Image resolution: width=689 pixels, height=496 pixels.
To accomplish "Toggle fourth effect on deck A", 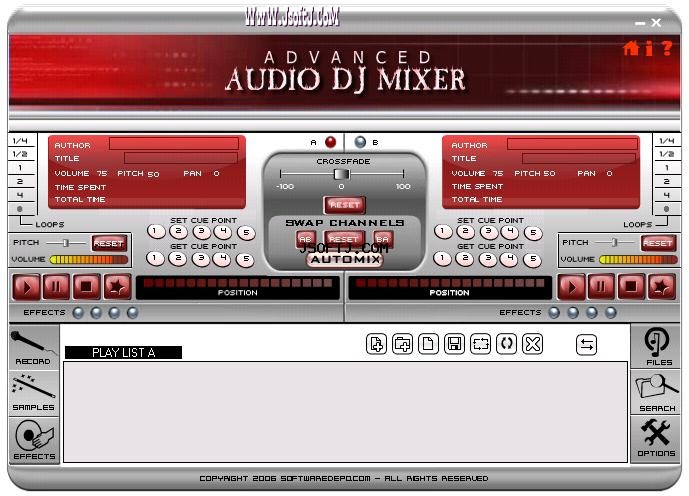I will (x=132, y=312).
